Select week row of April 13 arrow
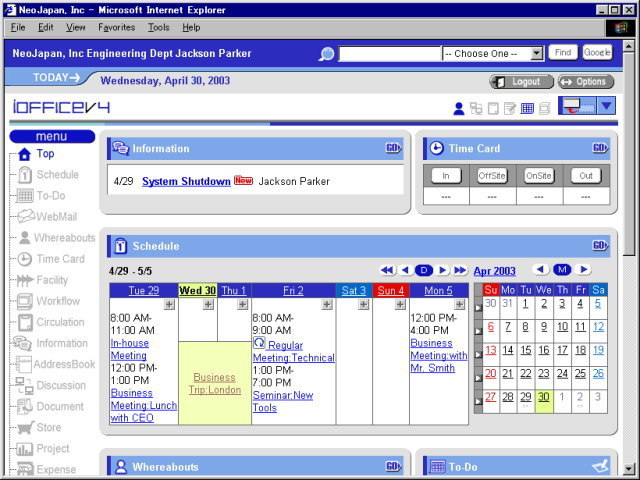640x480 pixels. [478, 355]
